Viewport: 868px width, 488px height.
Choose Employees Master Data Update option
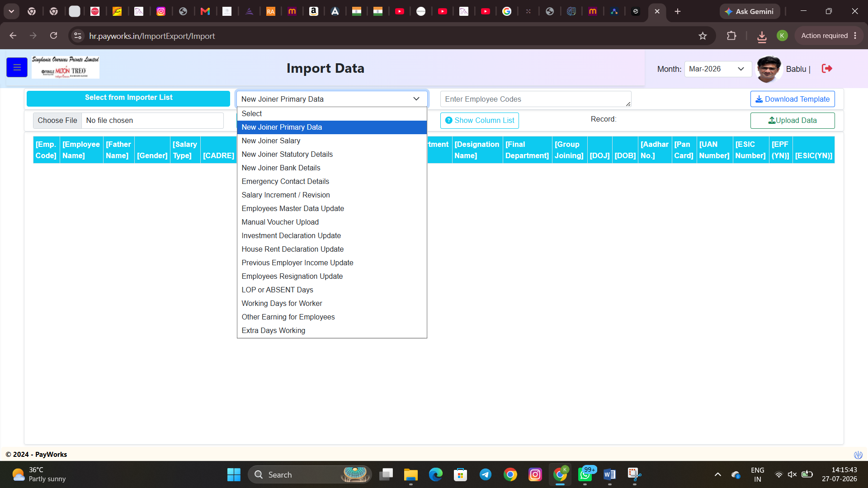[332, 209]
